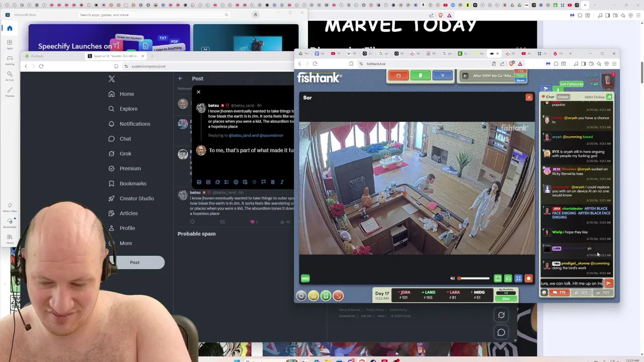Open Explore in the X sidebar
Viewport: 644px width, 362px height.
pyautogui.click(x=123, y=109)
